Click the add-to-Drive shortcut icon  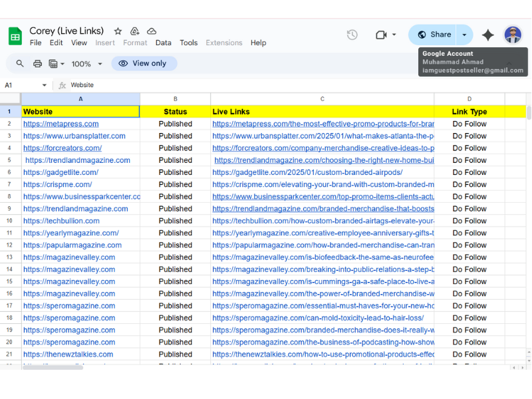(135, 31)
